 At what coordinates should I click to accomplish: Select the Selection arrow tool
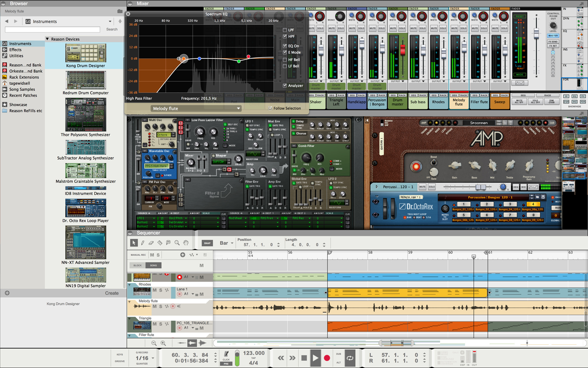point(134,243)
